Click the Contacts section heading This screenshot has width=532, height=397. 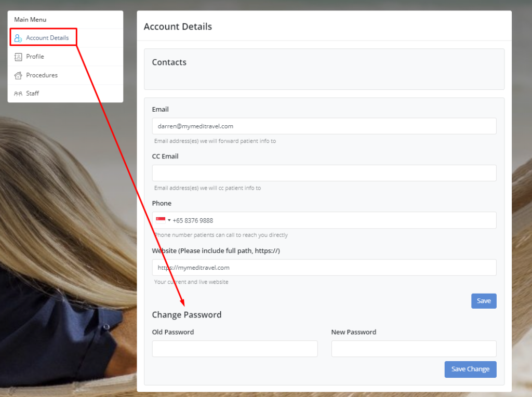pos(169,62)
